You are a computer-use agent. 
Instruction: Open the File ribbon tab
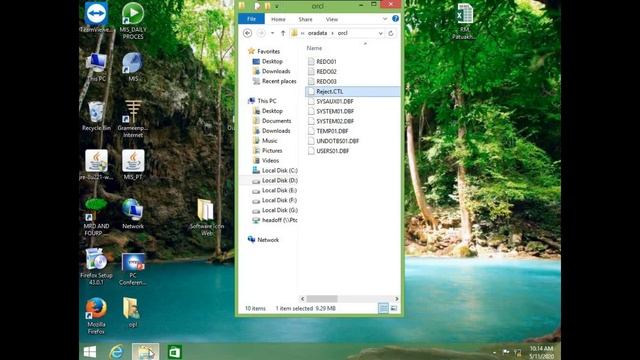coord(251,19)
